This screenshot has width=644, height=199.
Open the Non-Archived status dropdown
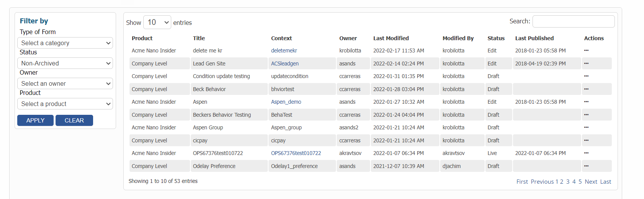tap(65, 63)
